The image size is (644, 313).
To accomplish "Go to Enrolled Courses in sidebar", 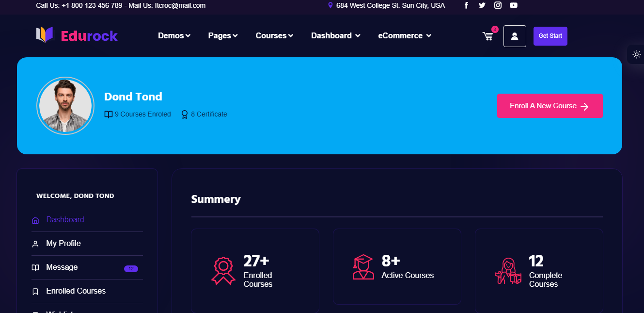I will pos(76,291).
